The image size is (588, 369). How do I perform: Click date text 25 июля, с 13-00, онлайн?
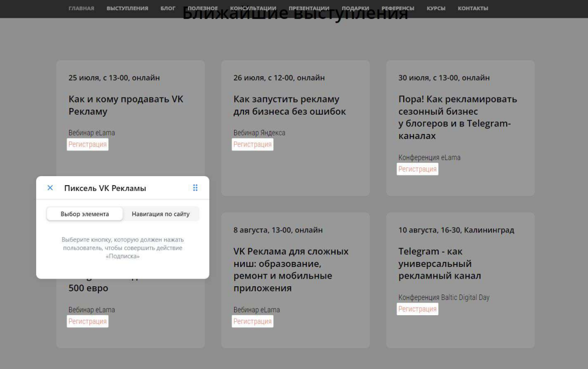(114, 78)
